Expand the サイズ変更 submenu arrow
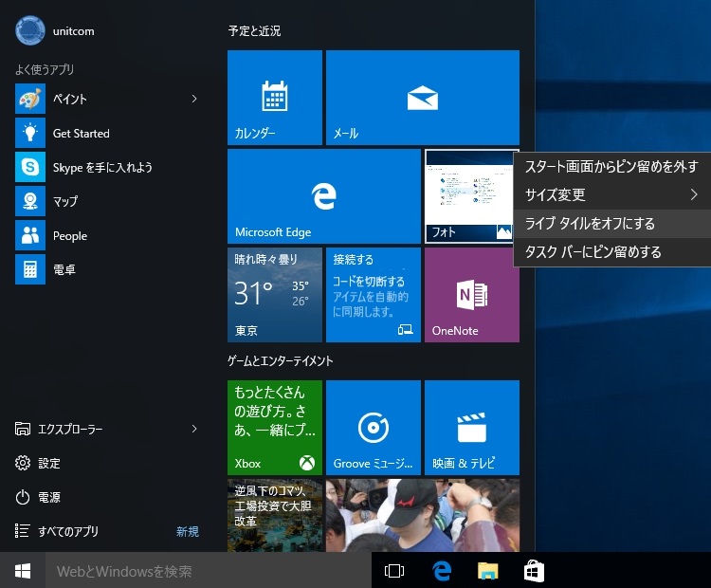The height and width of the screenshot is (588, 711). coord(693,194)
